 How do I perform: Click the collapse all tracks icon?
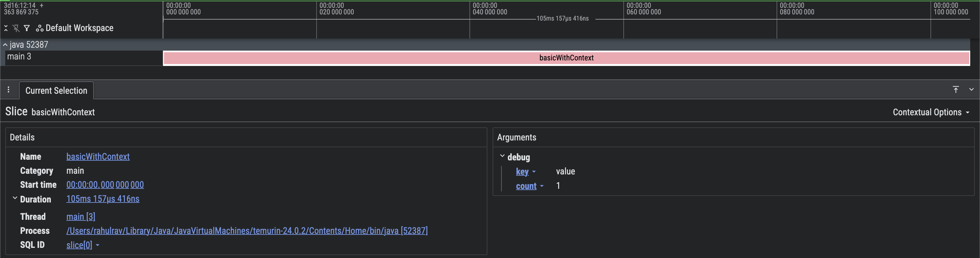tap(6, 28)
